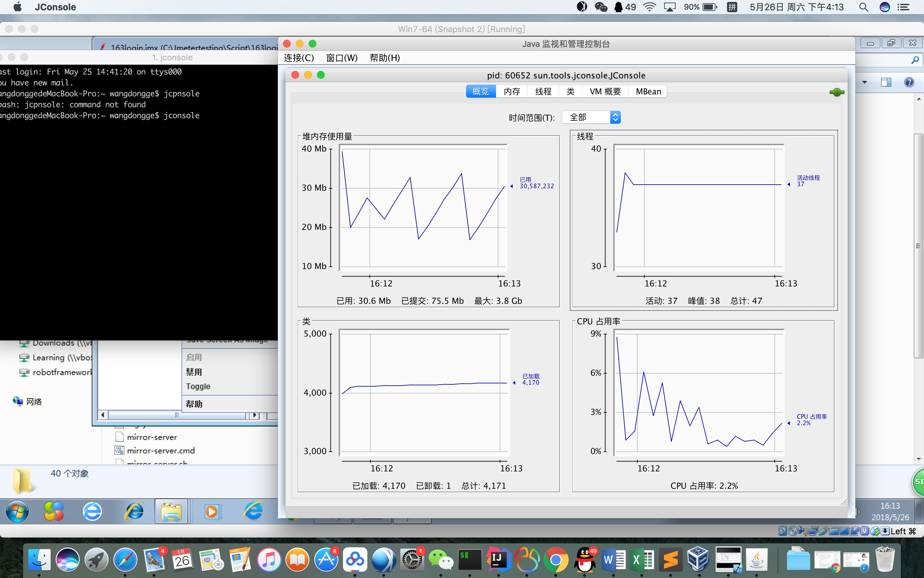Open the AirPlay display menu
Image resolution: width=924 pixels, height=578 pixels.
tap(670, 7)
